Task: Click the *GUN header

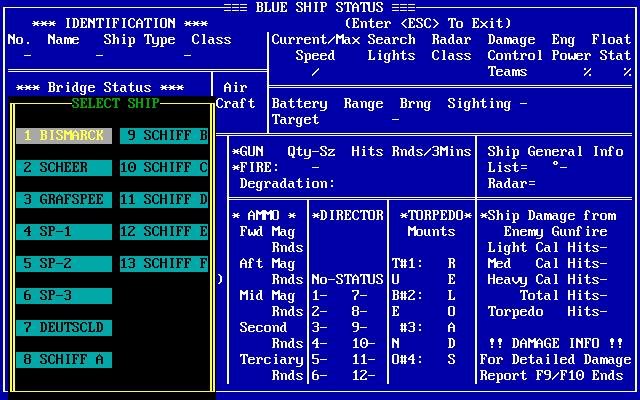Action: pos(248,151)
